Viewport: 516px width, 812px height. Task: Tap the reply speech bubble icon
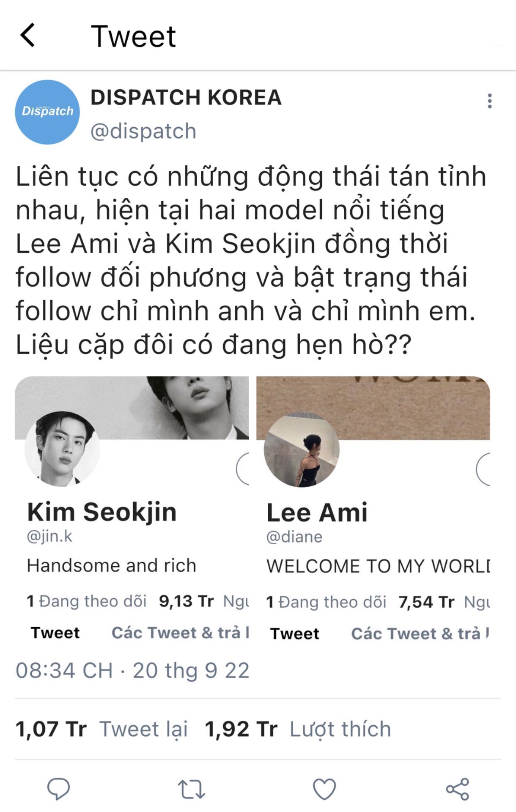pos(58,788)
